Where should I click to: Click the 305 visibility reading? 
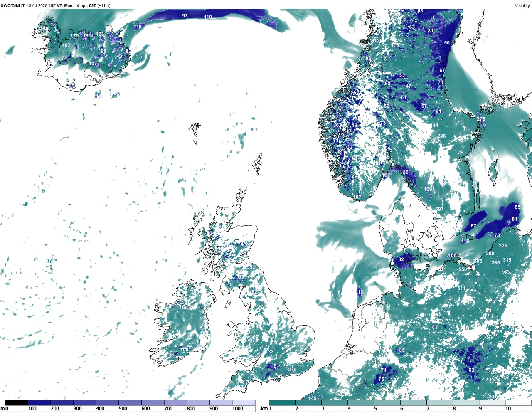[478, 261]
